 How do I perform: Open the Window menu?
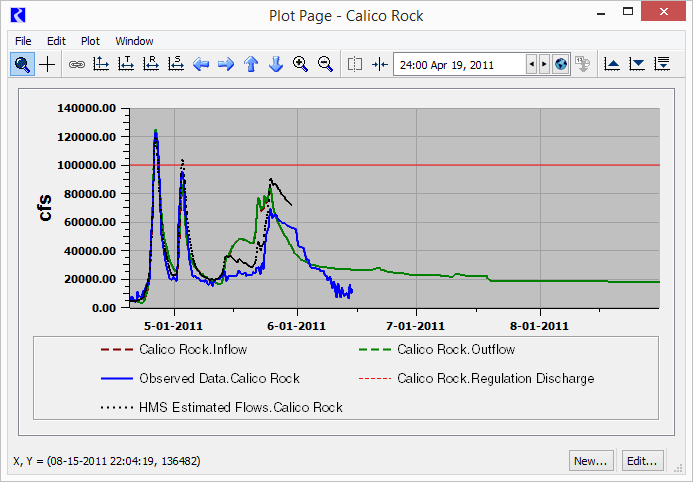point(134,41)
